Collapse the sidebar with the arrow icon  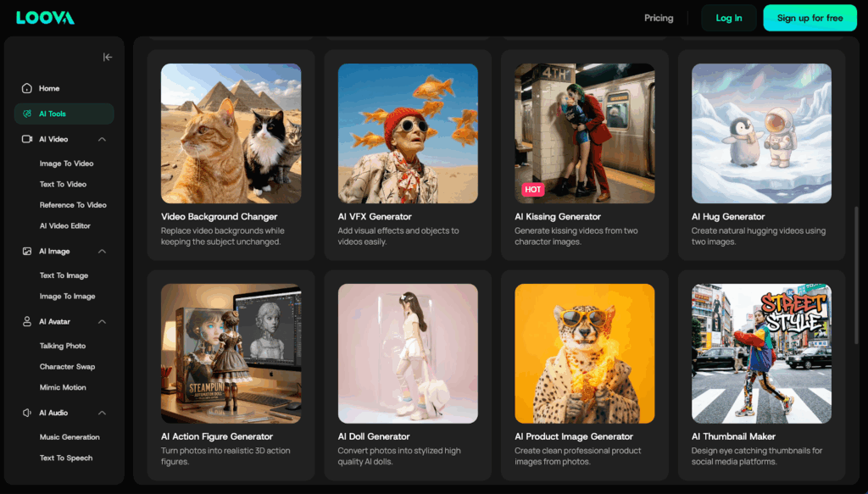point(108,57)
